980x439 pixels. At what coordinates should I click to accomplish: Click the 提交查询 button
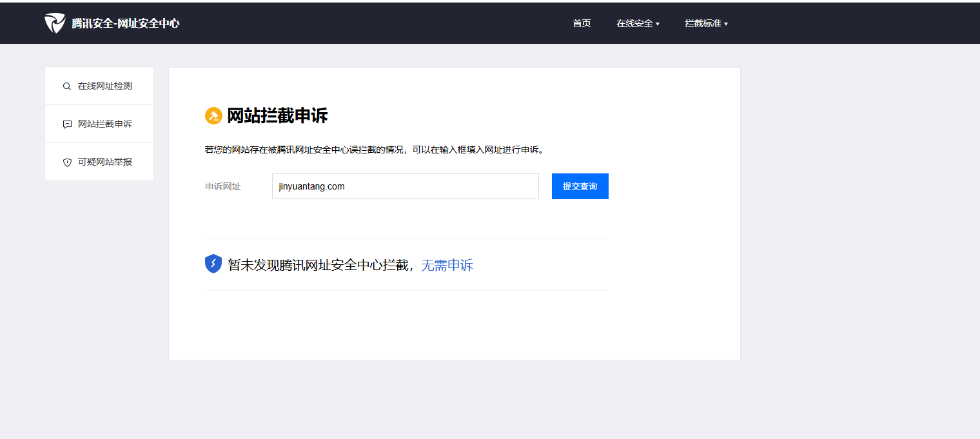click(580, 186)
